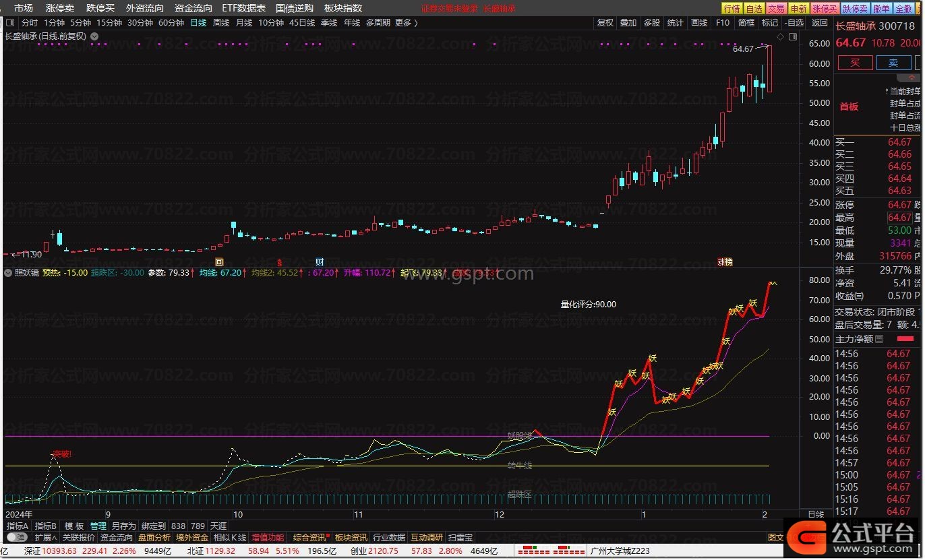Switch to 周线 period

[x=221, y=23]
